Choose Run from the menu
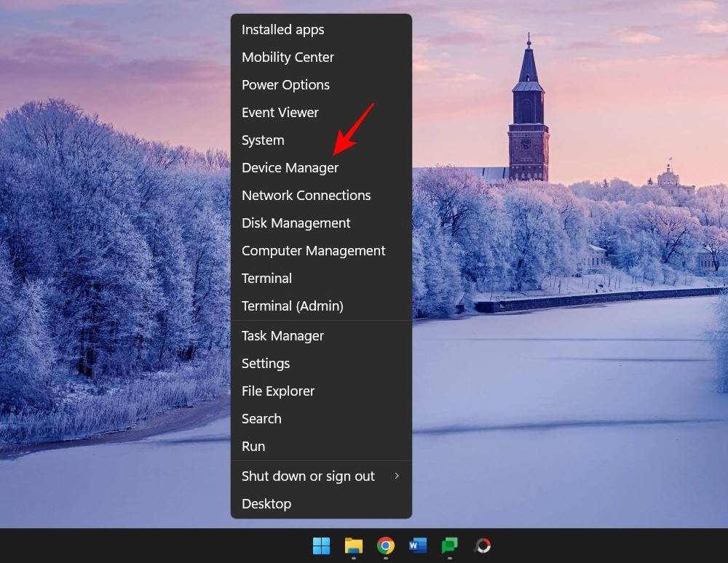The height and width of the screenshot is (563, 728). pyautogui.click(x=253, y=447)
